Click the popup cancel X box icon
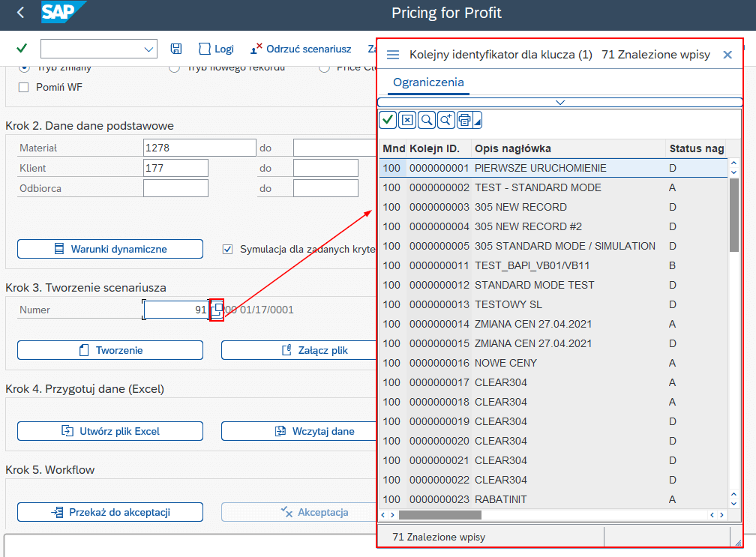 [x=407, y=120]
